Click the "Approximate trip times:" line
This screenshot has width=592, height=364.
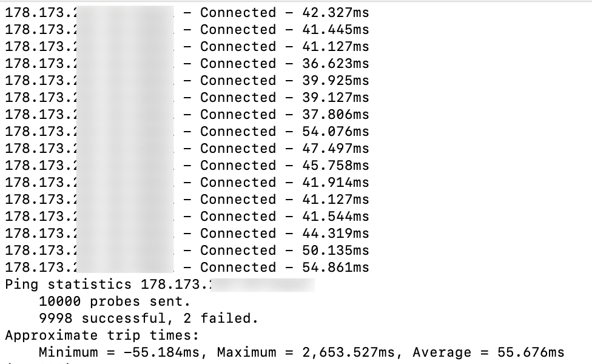[x=102, y=335]
